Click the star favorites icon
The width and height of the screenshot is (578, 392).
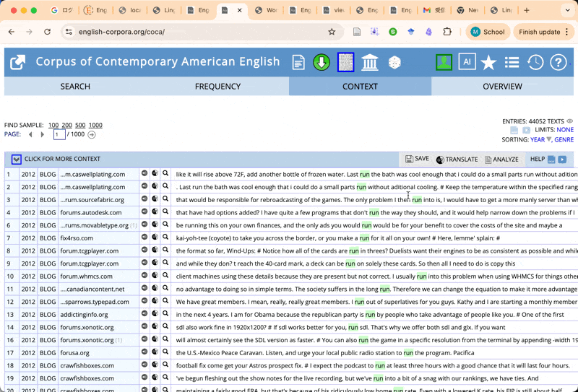489,63
